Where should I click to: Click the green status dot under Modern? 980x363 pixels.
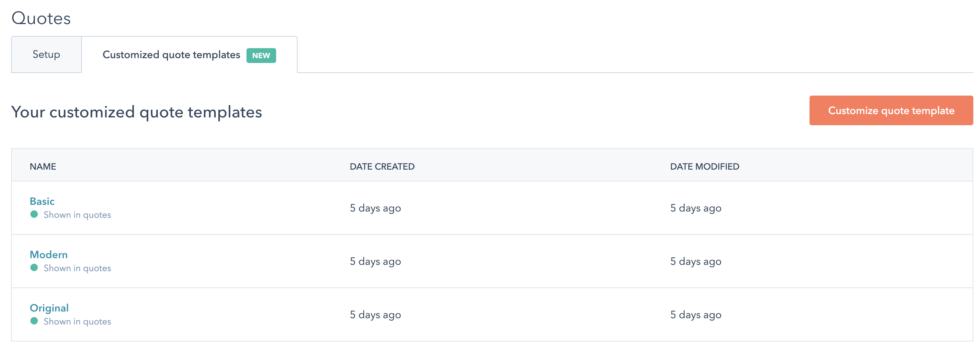(34, 267)
